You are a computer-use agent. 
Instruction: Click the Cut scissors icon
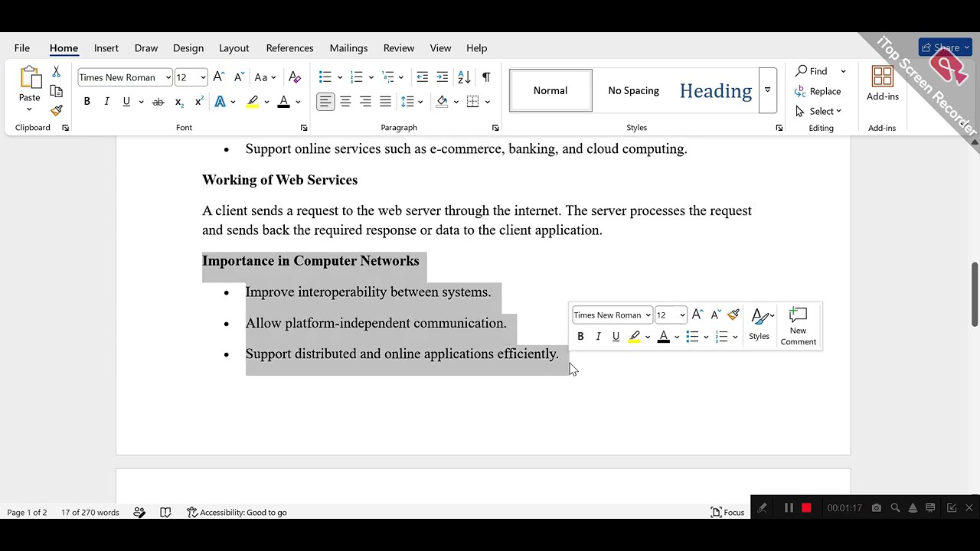point(56,72)
